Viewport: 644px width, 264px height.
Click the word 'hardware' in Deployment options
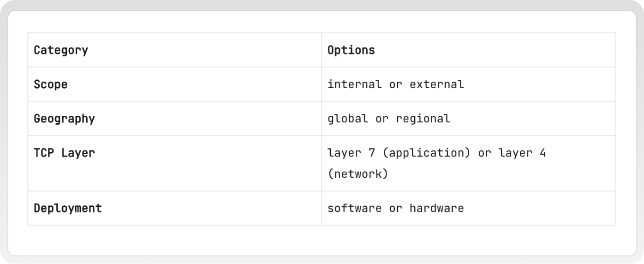point(436,208)
